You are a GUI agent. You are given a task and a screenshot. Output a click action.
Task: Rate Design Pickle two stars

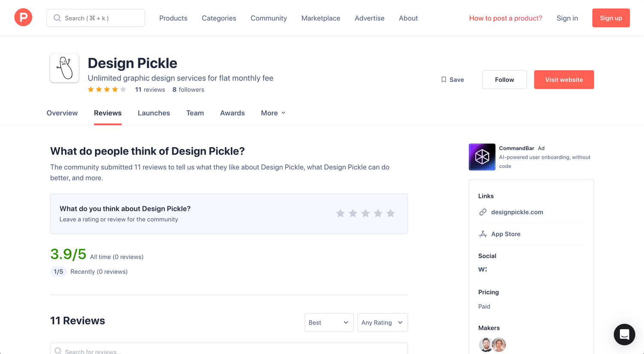coord(353,213)
